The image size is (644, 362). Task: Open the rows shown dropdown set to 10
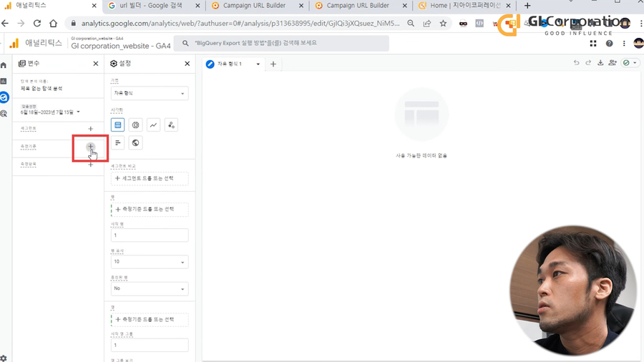pyautogui.click(x=150, y=262)
